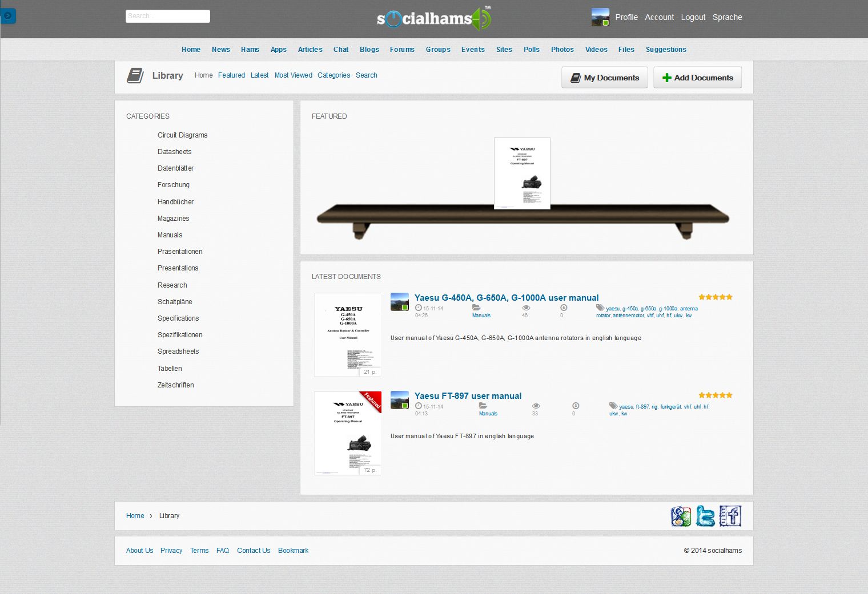
Task: Share the page via Facebook icon
Action: [x=730, y=516]
